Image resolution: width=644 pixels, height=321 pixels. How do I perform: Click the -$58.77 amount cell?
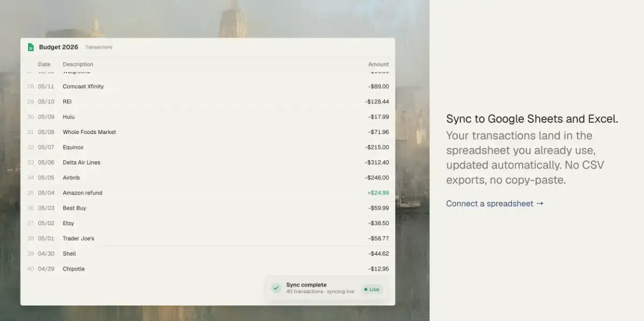[x=378, y=238]
